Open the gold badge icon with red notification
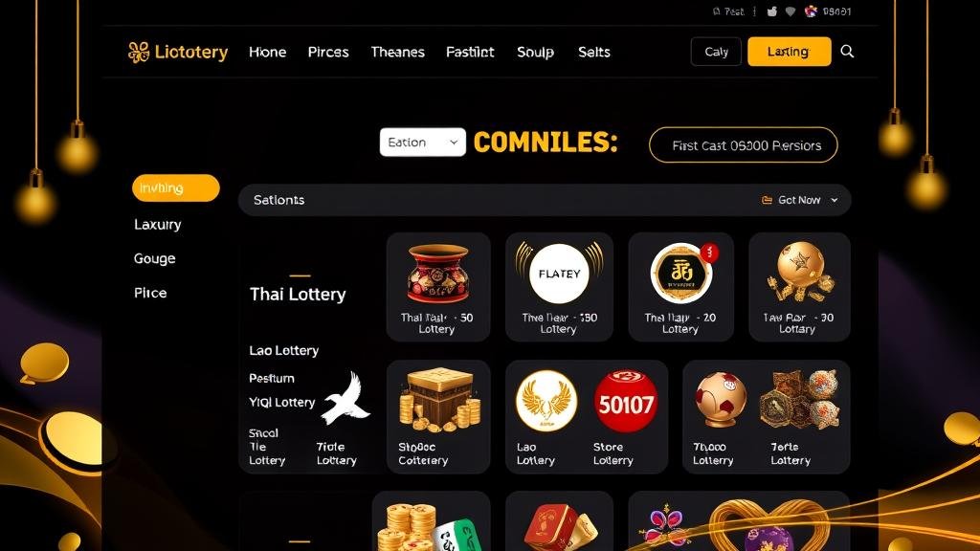This screenshot has width=980, height=551. point(681,274)
